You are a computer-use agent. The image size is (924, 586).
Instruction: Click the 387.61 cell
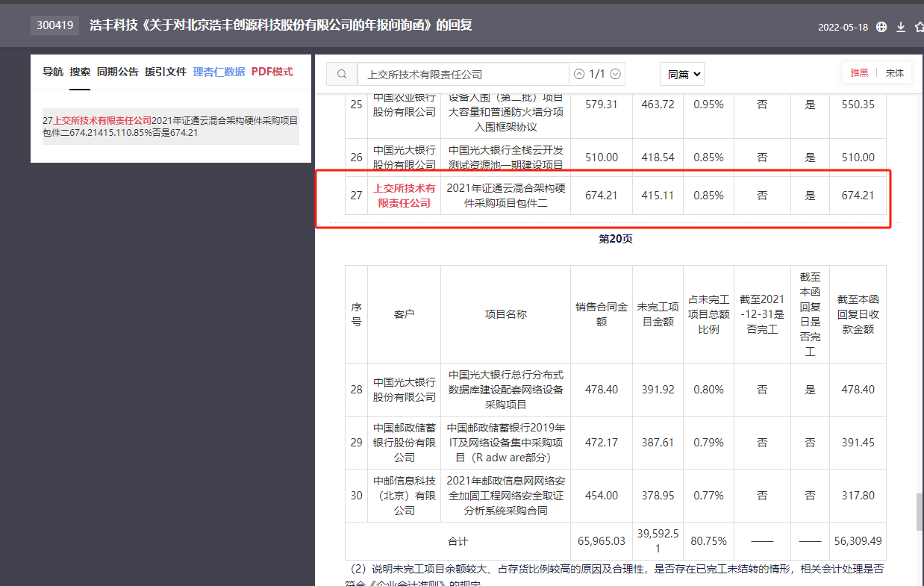coord(658,443)
